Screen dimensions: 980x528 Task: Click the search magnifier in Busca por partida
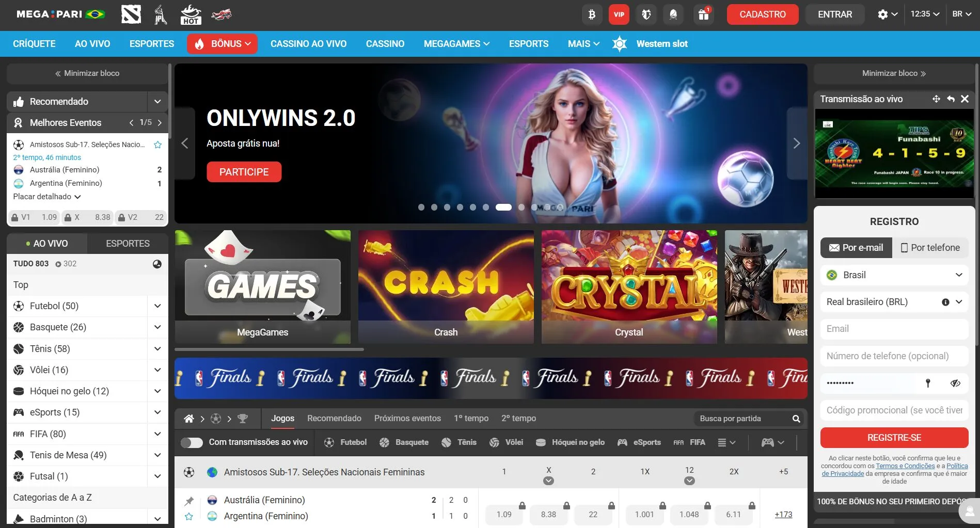tap(796, 419)
